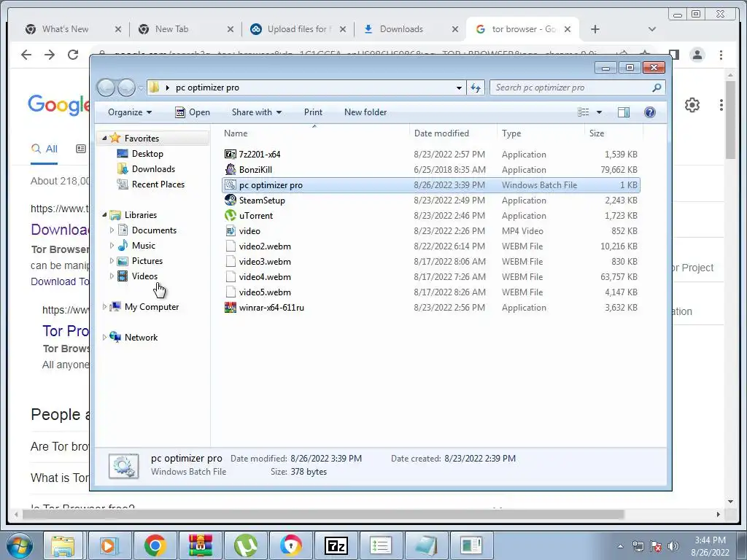Switch to the What's New Chrome tab
This screenshot has height=560, width=747.
point(74,29)
